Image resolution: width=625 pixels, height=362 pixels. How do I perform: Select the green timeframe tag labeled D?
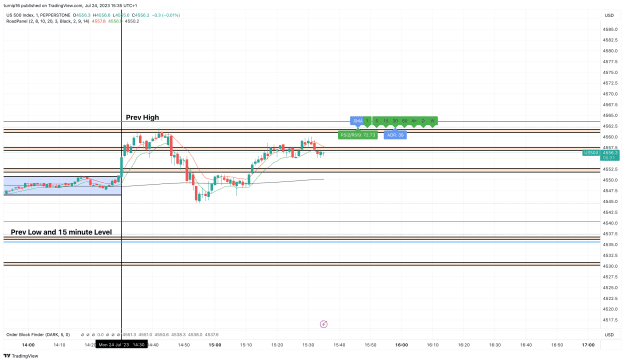pyautogui.click(x=423, y=121)
